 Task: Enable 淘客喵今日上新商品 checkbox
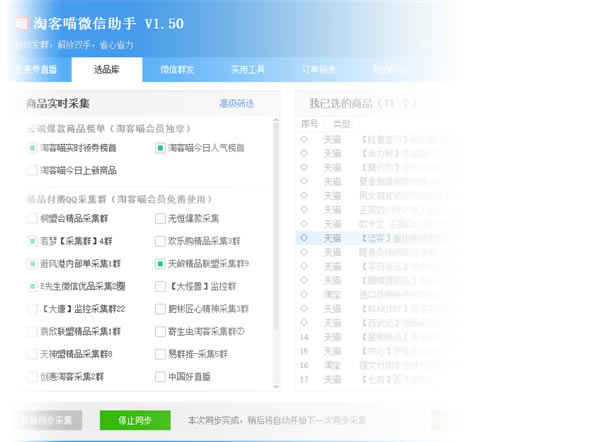tap(32, 170)
